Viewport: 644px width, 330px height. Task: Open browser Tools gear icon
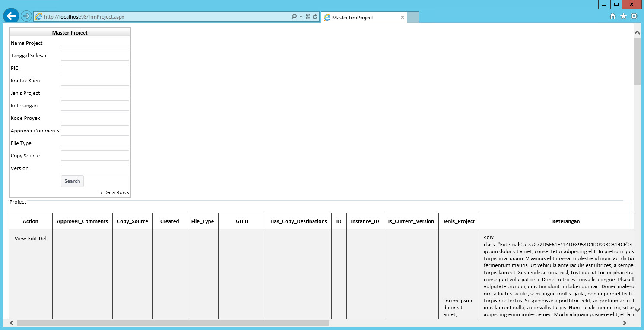pos(634,16)
